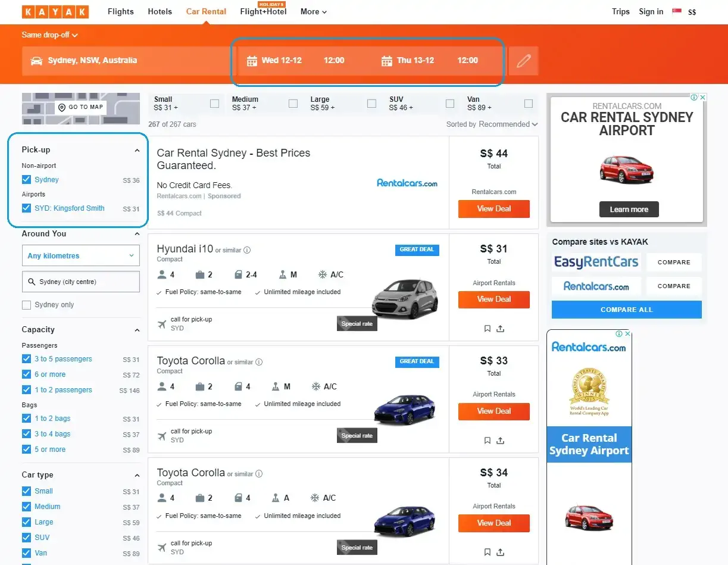Click info icon beside S$ 33 Toyota Corolla
728x565 pixels.
(259, 362)
